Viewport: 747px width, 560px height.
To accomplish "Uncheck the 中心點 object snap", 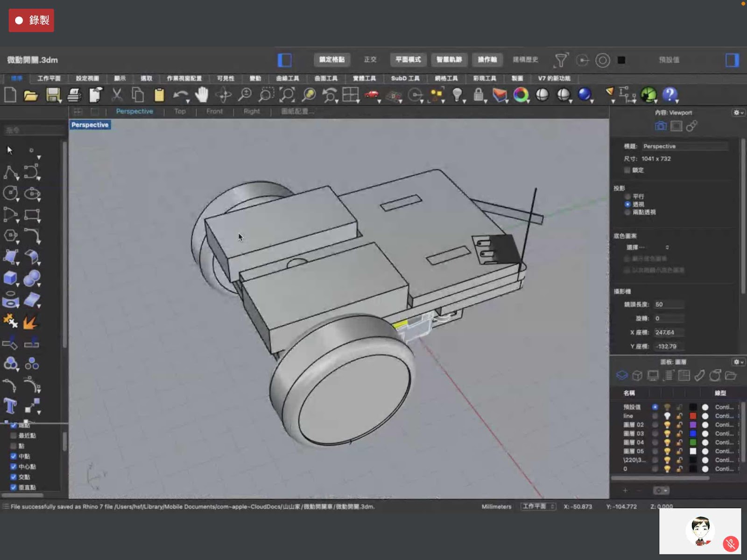I will [14, 466].
